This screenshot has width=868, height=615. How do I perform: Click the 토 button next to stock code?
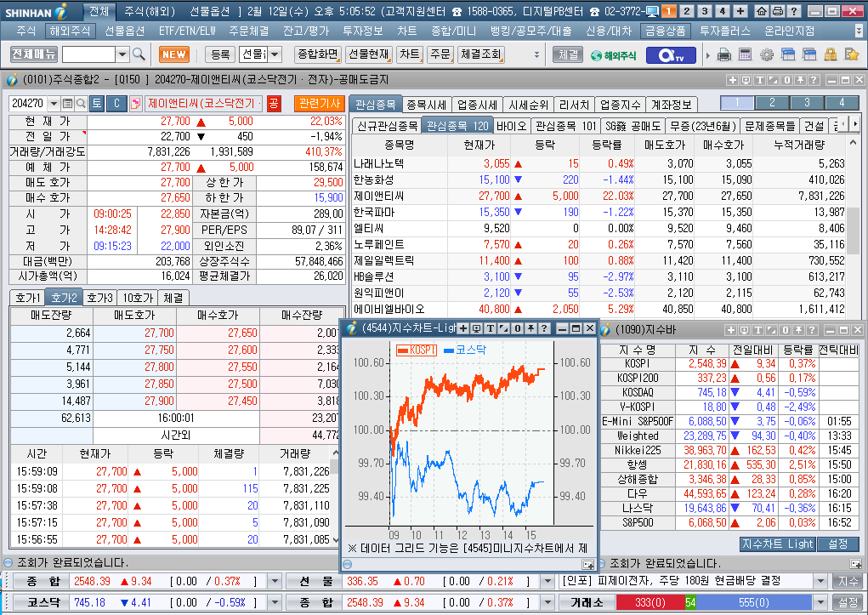pyautogui.click(x=97, y=103)
